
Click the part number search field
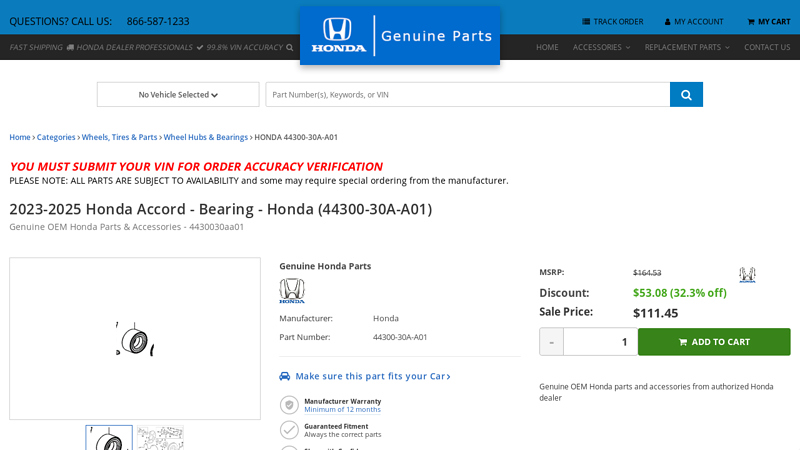(467, 95)
